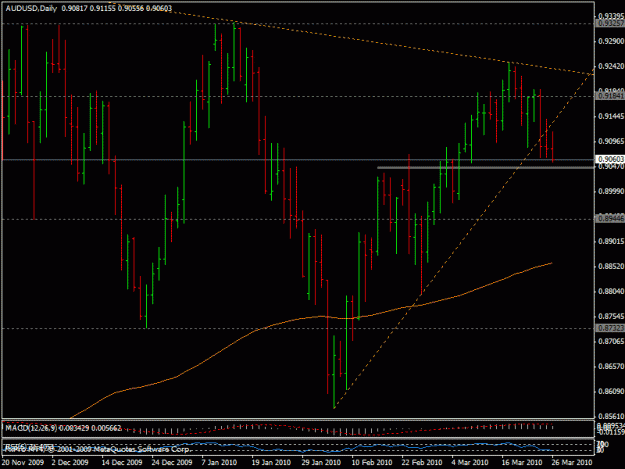Click the 7 Jan 2010 date label

coord(219,462)
